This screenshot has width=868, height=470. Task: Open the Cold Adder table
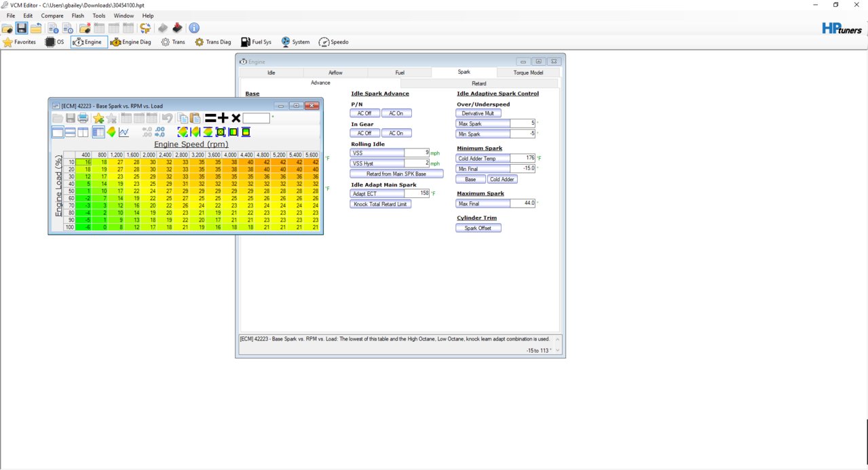[x=502, y=179]
